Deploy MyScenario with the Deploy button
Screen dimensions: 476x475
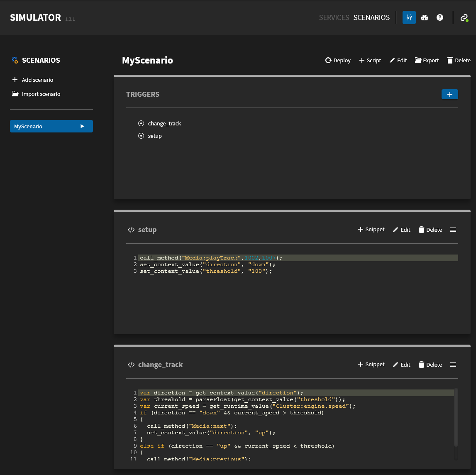pyautogui.click(x=338, y=60)
